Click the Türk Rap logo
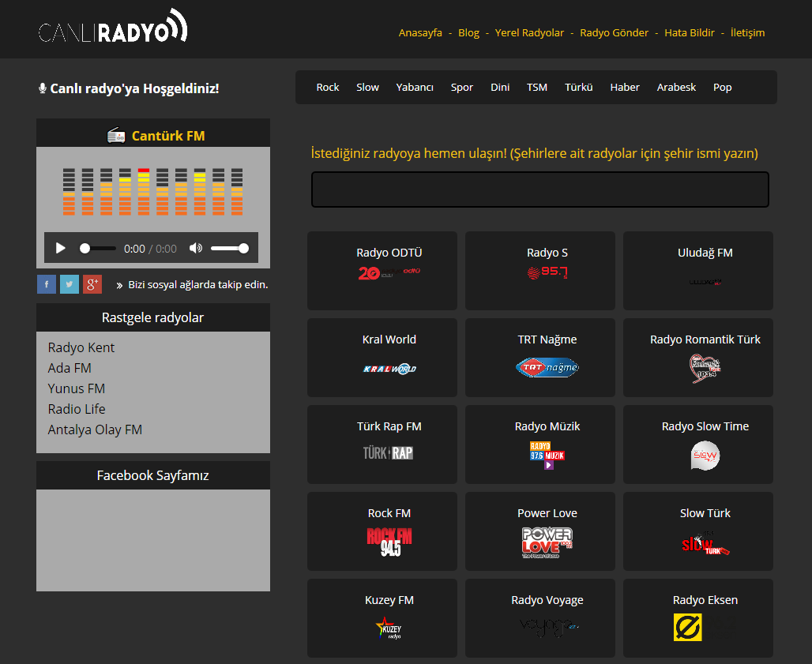Image resolution: width=812 pixels, height=664 pixels. [x=388, y=453]
